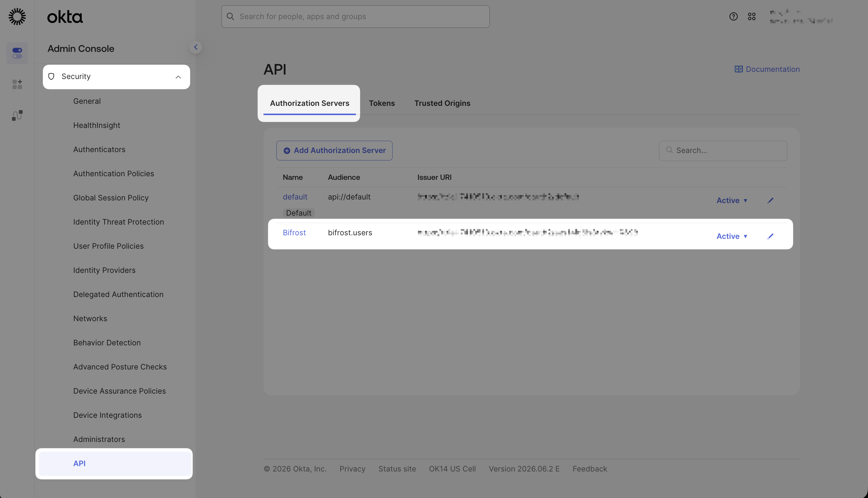This screenshot has height=498, width=868.
Task: Click the magnifier icon in the global search bar
Action: click(x=230, y=16)
